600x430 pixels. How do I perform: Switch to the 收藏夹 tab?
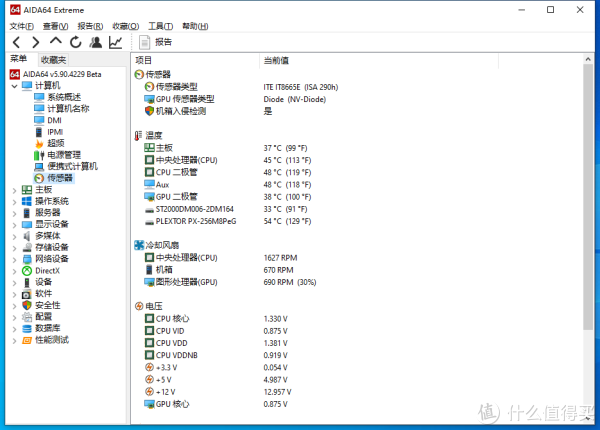click(x=54, y=60)
